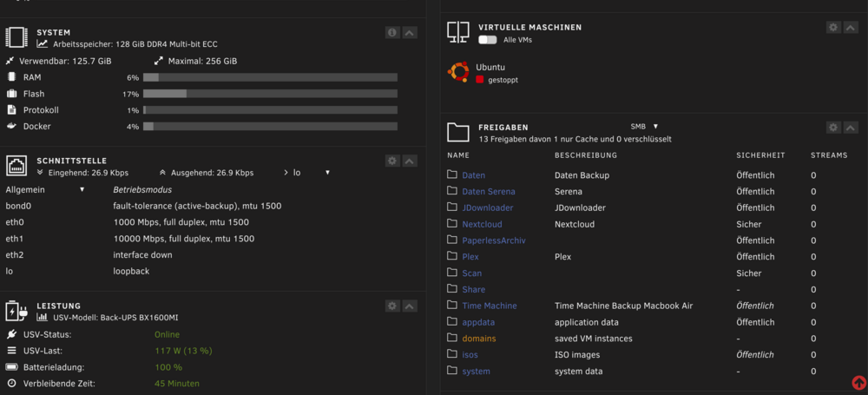Open the Daten Serena share

pyautogui.click(x=489, y=192)
